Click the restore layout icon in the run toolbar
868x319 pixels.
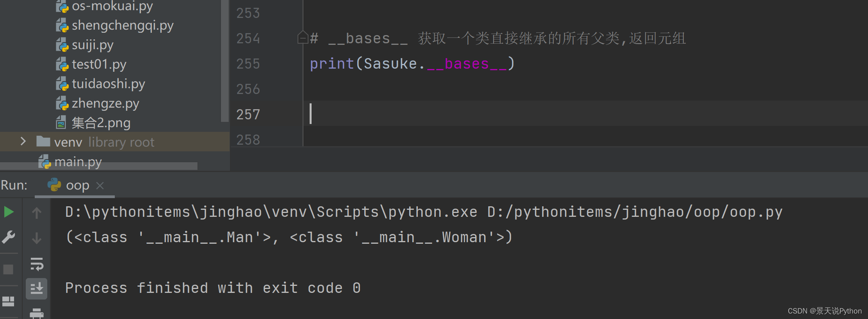[8, 301]
